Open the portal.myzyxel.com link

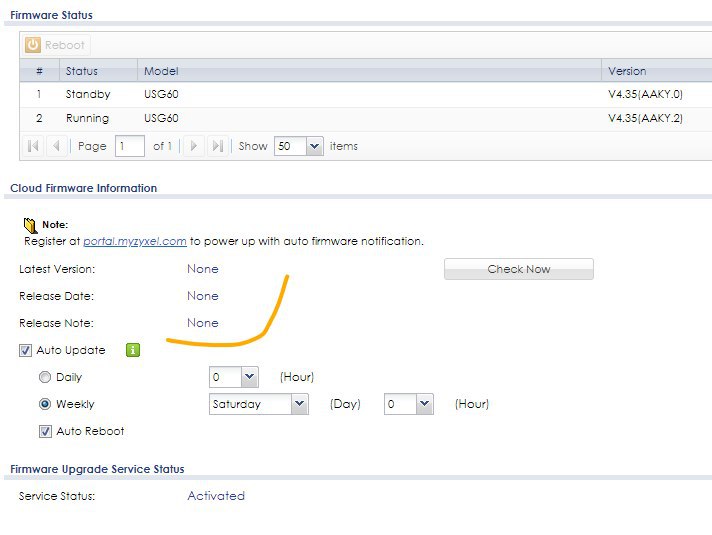135,241
